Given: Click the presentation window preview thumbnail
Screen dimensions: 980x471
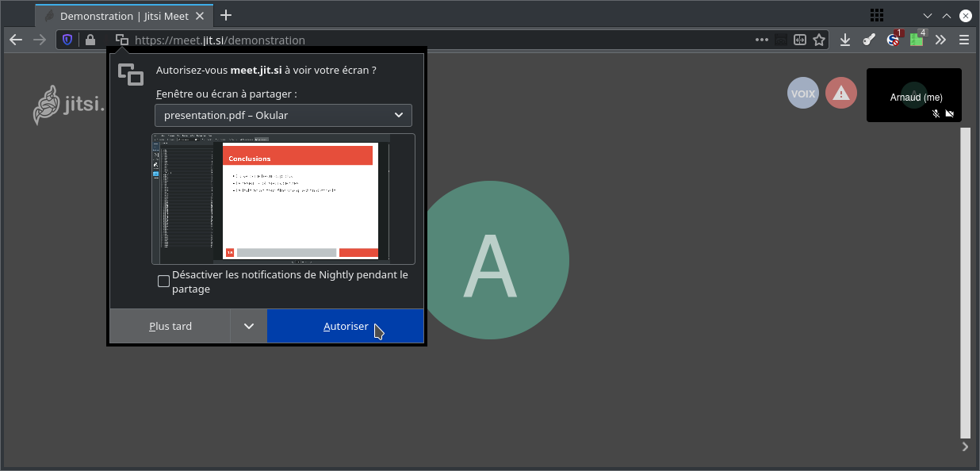Looking at the screenshot, I should point(283,198).
